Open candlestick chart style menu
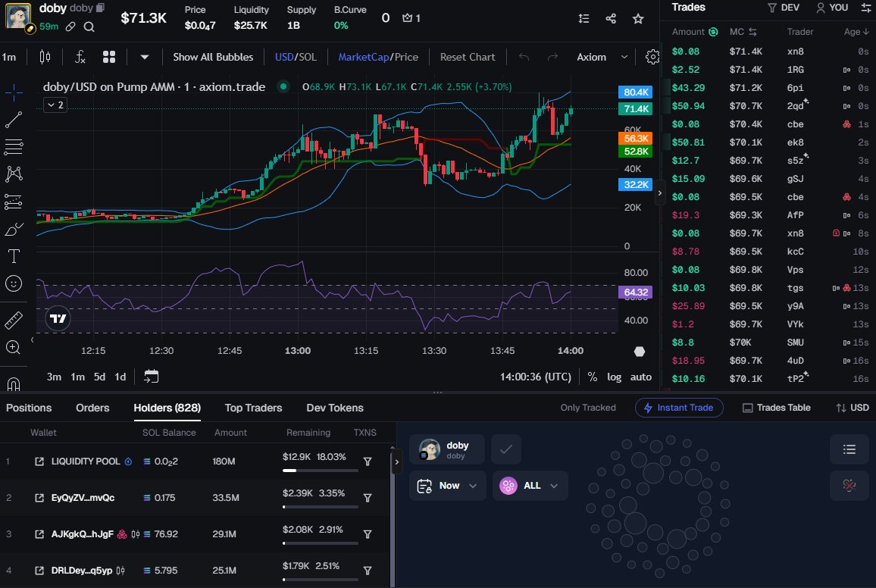Viewport: 876px width, 588px height. click(x=45, y=57)
